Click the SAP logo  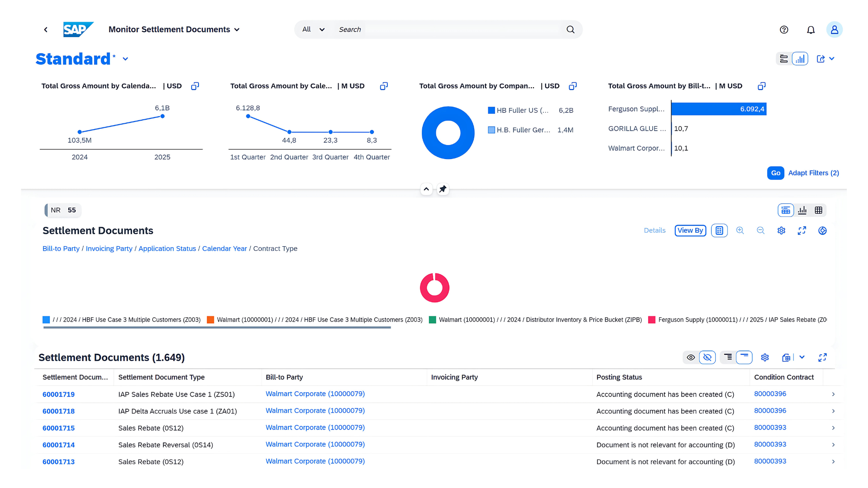78,29
